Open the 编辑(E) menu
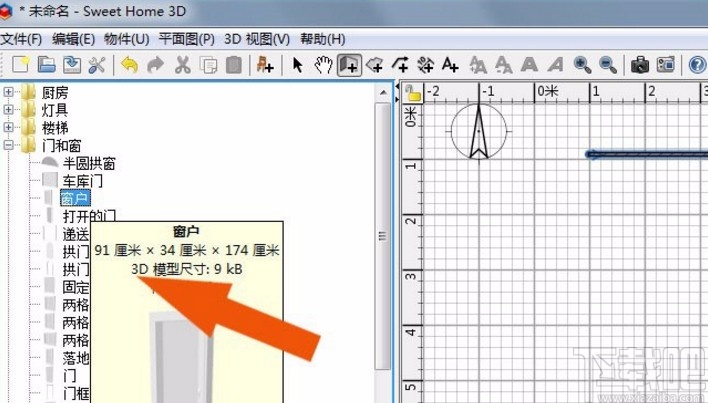 (x=73, y=39)
